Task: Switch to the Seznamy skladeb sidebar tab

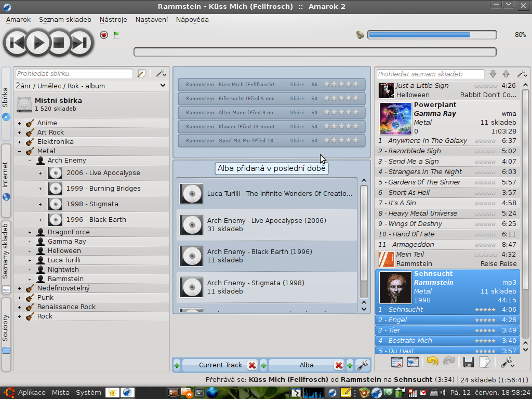Action: coord(6,257)
